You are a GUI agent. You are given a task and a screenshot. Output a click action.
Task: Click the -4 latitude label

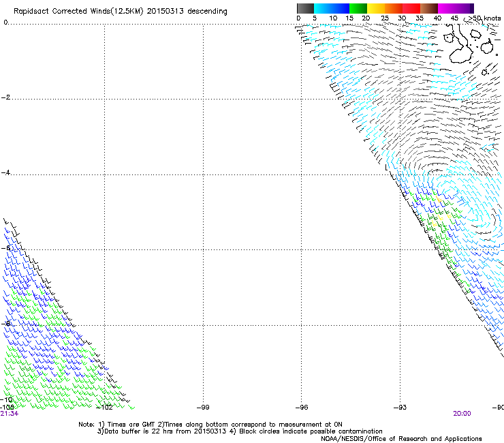pyautogui.click(x=5, y=172)
